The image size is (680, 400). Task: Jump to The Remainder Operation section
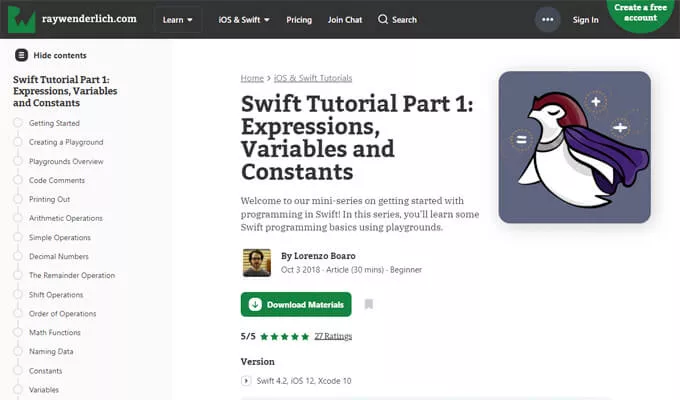coord(72,275)
